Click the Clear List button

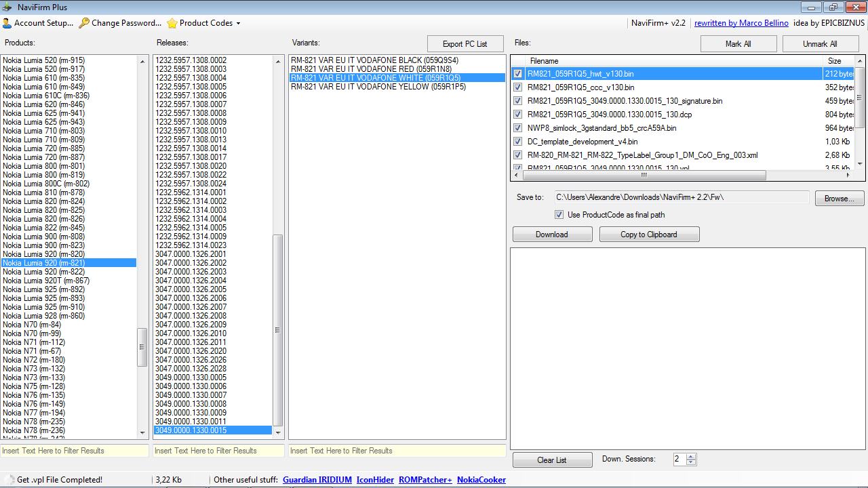point(552,460)
